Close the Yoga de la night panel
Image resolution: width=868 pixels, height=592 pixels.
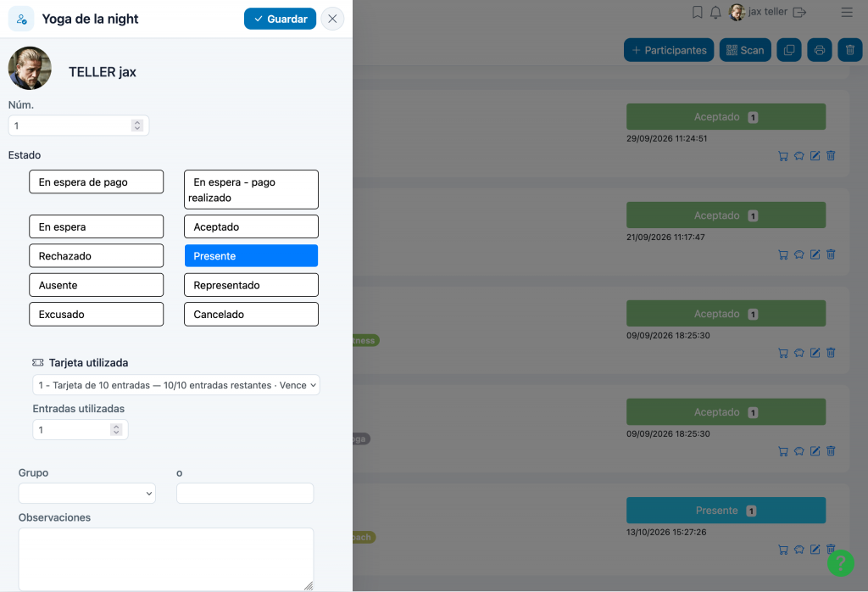tap(332, 19)
